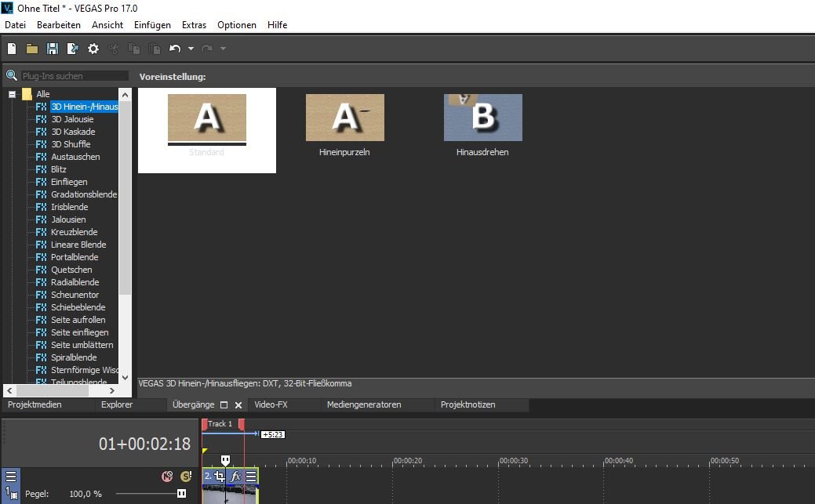815x504 pixels.
Task: Select the Irisblende transition entry
Action: [70, 207]
